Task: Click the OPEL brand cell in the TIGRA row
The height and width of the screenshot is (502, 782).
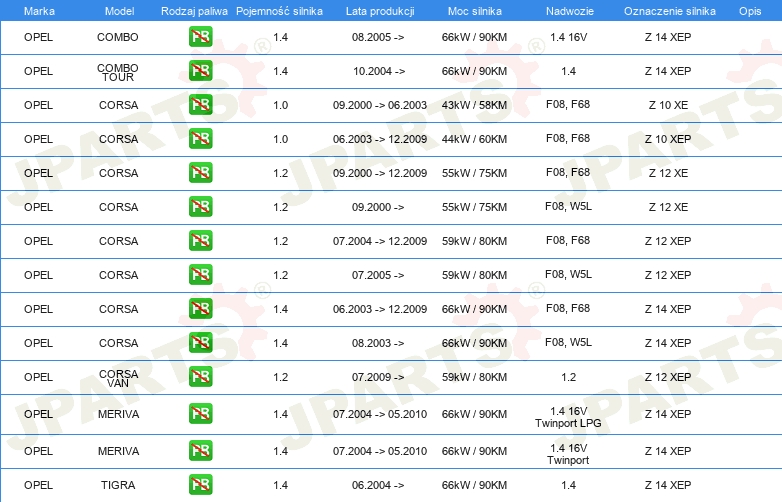Action: coord(38,485)
